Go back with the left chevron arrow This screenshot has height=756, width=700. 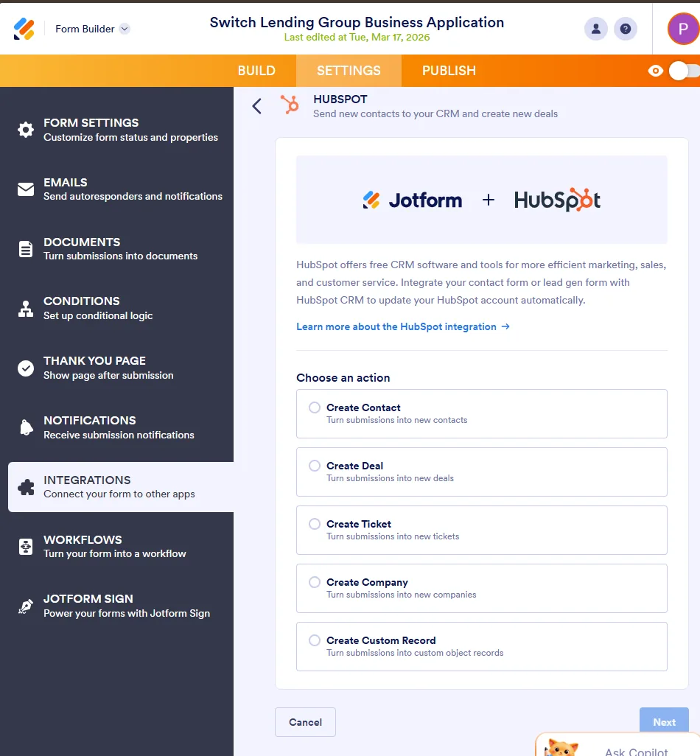point(257,106)
